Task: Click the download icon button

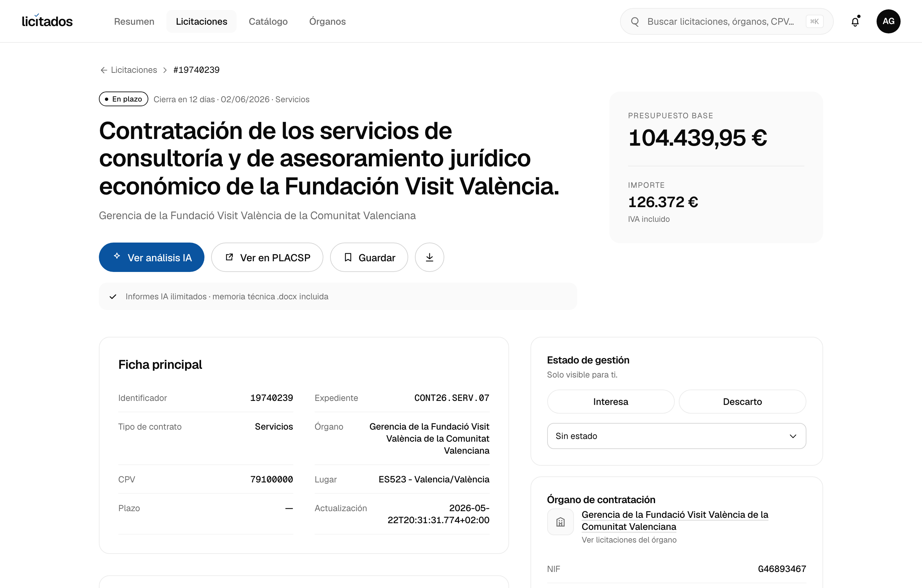Action: (429, 257)
